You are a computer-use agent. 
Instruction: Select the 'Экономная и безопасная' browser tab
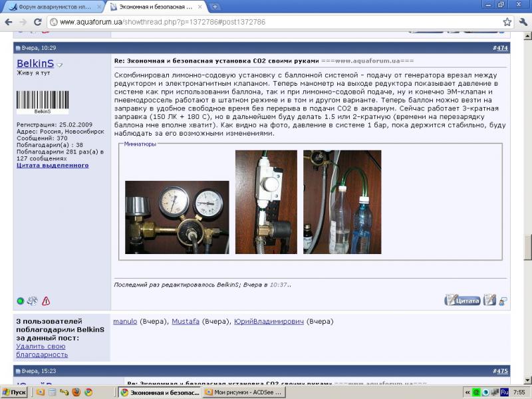coord(156,7)
